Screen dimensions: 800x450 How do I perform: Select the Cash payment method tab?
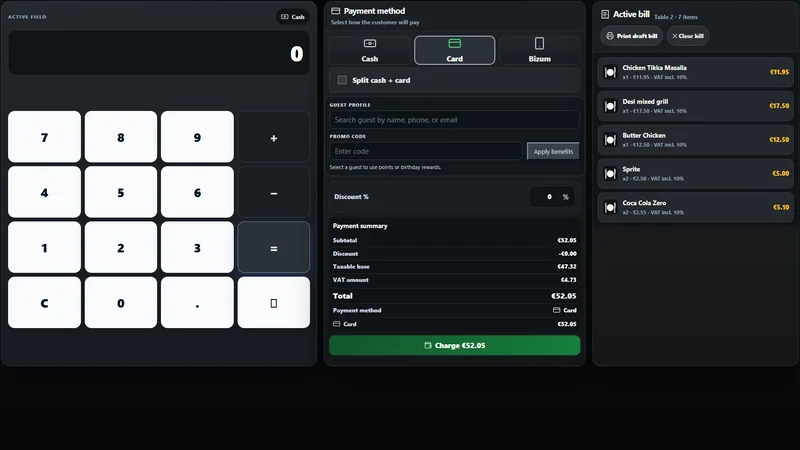tap(369, 50)
